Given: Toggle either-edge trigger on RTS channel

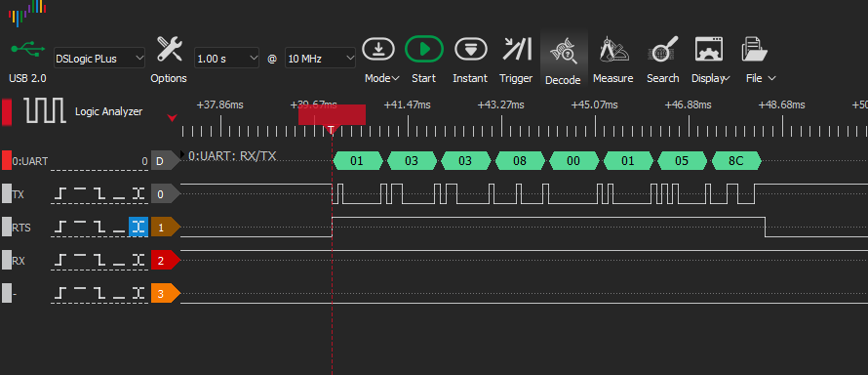Looking at the screenshot, I should pos(138,227).
